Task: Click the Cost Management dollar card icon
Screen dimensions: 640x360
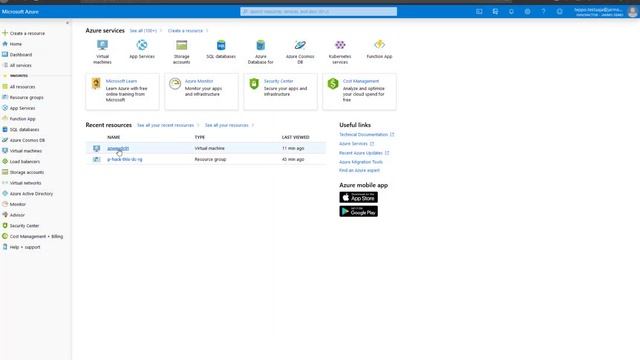Action: point(333,84)
